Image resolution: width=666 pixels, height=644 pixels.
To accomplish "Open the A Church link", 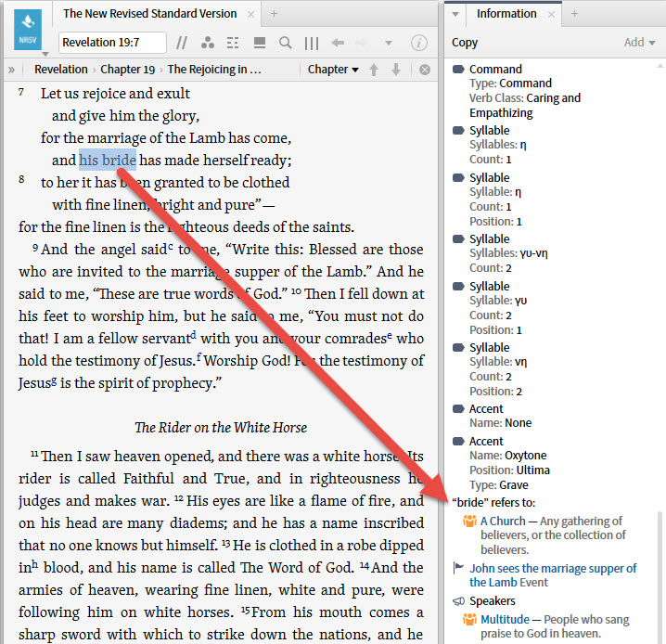I will tap(503, 521).
